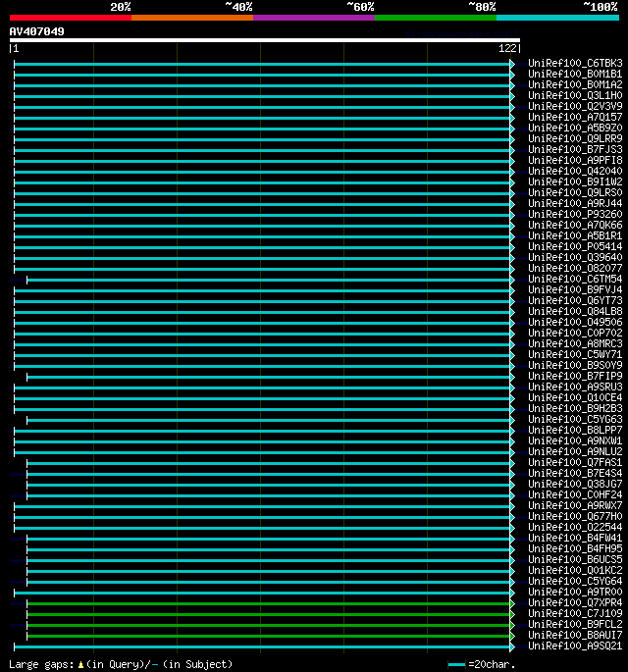This screenshot has height=672, width=628.
Task: Click the yellow query gap marker in legend
Action: [x=80, y=665]
